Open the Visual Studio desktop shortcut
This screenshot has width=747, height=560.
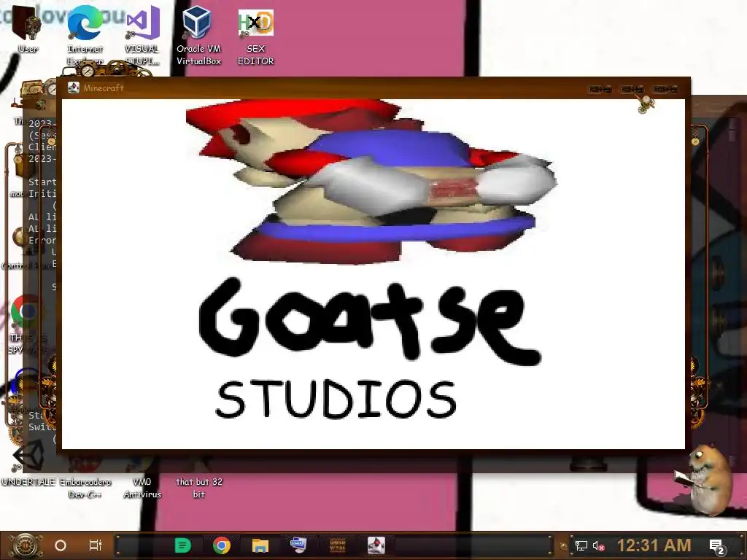[x=142, y=34]
